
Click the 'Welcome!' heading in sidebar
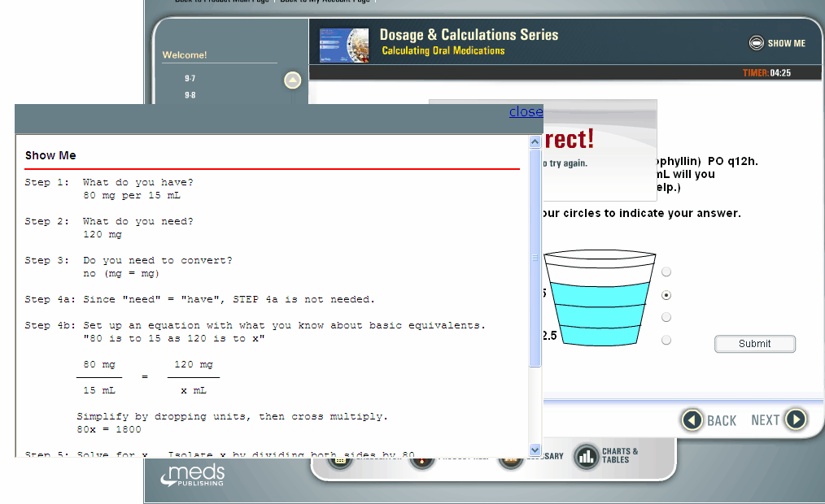point(184,54)
